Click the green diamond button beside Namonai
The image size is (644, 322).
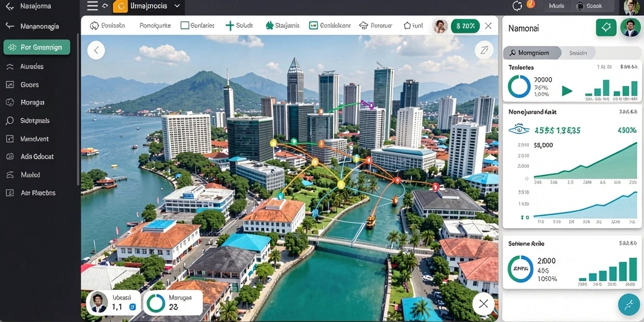point(606,28)
